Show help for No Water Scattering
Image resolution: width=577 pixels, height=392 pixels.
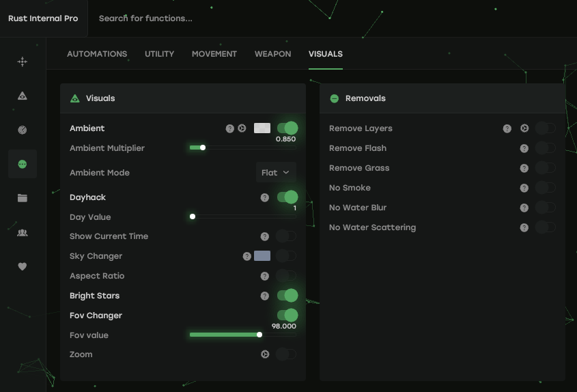[524, 227]
